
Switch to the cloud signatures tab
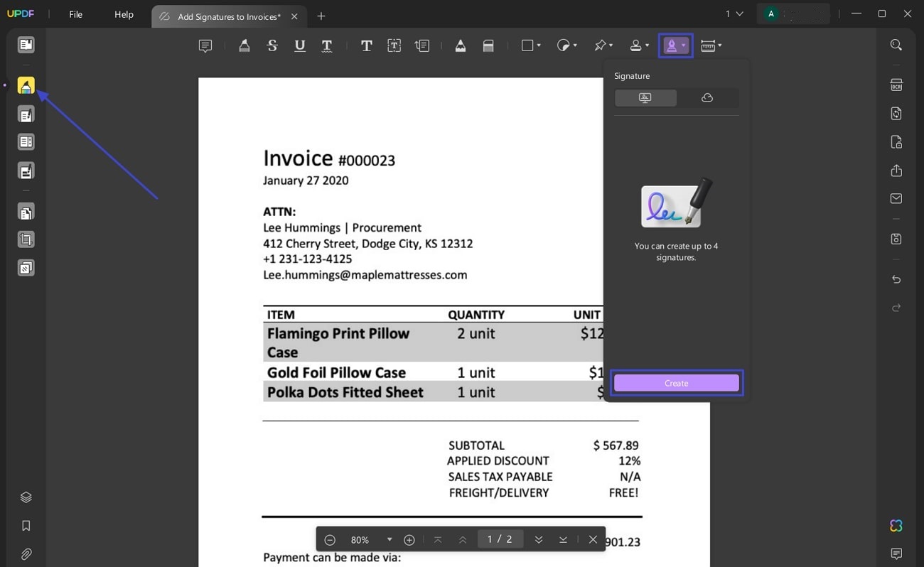click(x=707, y=97)
